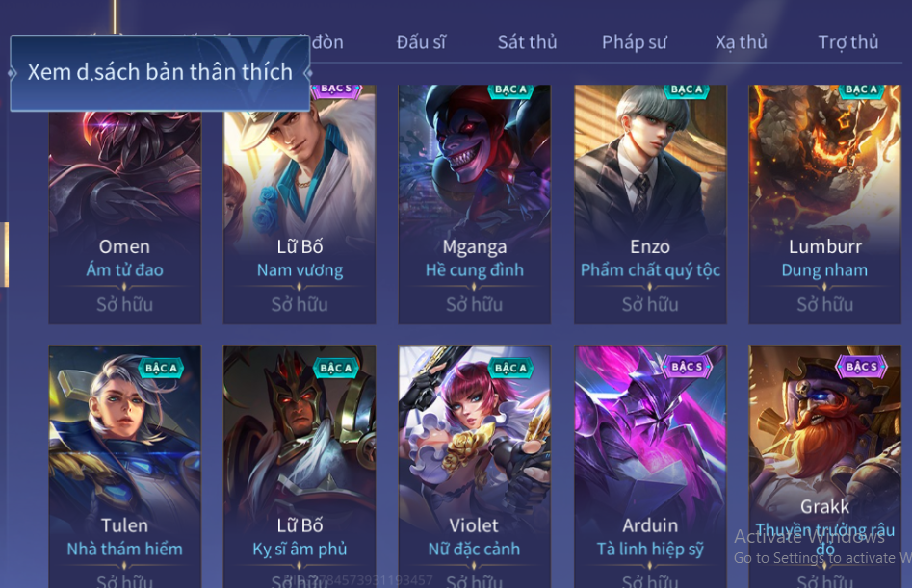Open Lữ Bố Nam vương skin card

[x=300, y=215]
